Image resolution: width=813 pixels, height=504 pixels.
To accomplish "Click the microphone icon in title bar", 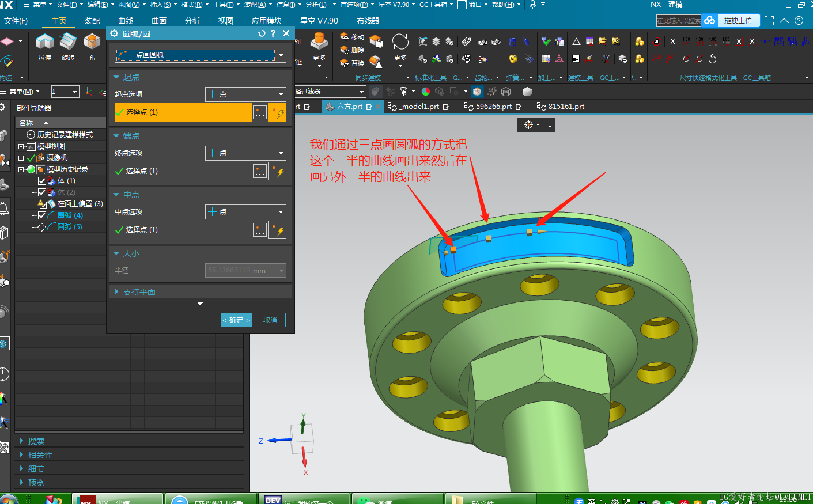I will tap(532, 5).
